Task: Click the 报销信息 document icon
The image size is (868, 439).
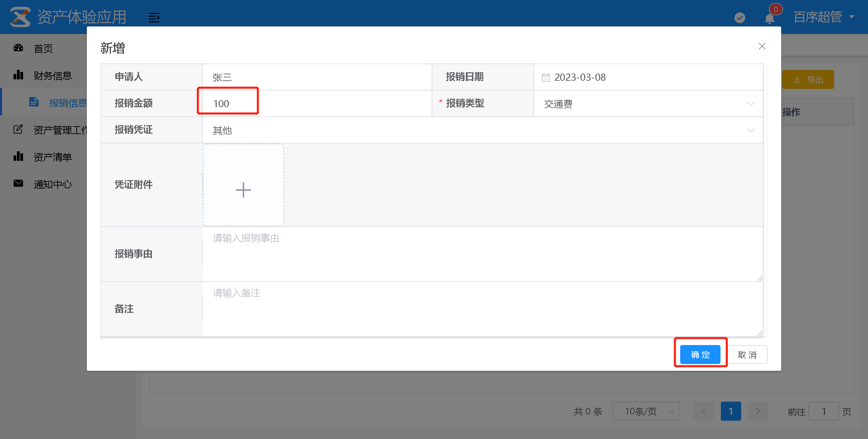Action: coord(34,102)
